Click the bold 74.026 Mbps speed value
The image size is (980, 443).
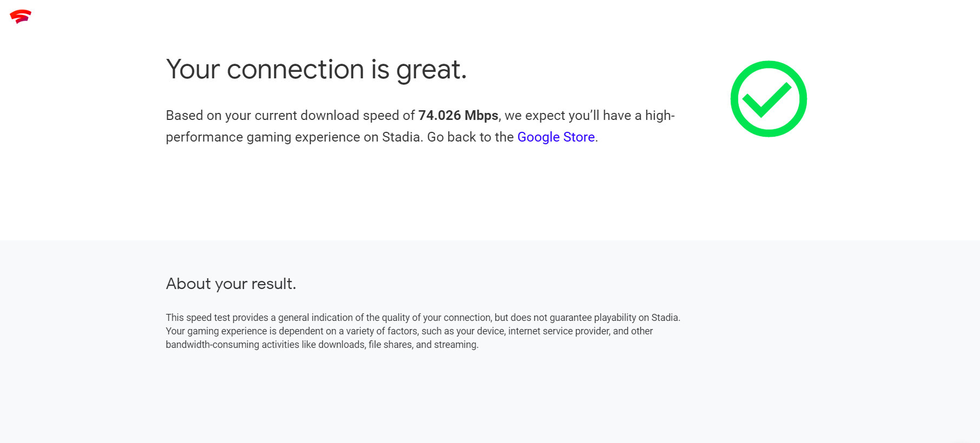pyautogui.click(x=458, y=116)
